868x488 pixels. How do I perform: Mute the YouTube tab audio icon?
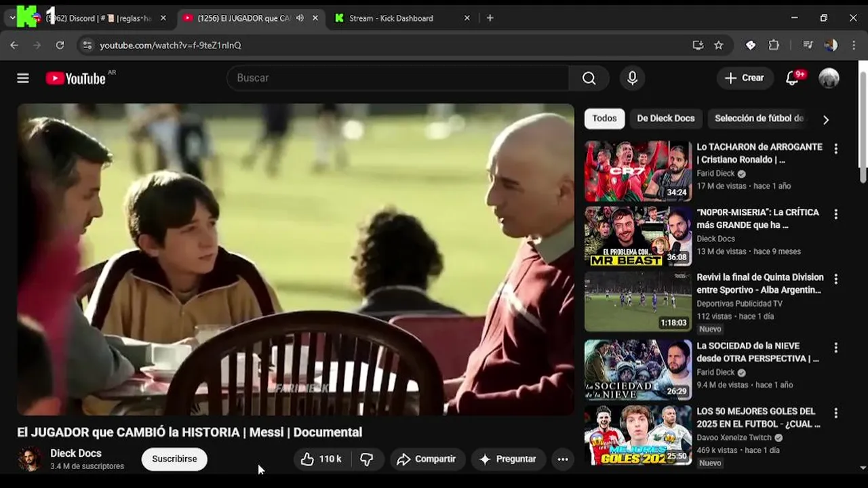(300, 18)
